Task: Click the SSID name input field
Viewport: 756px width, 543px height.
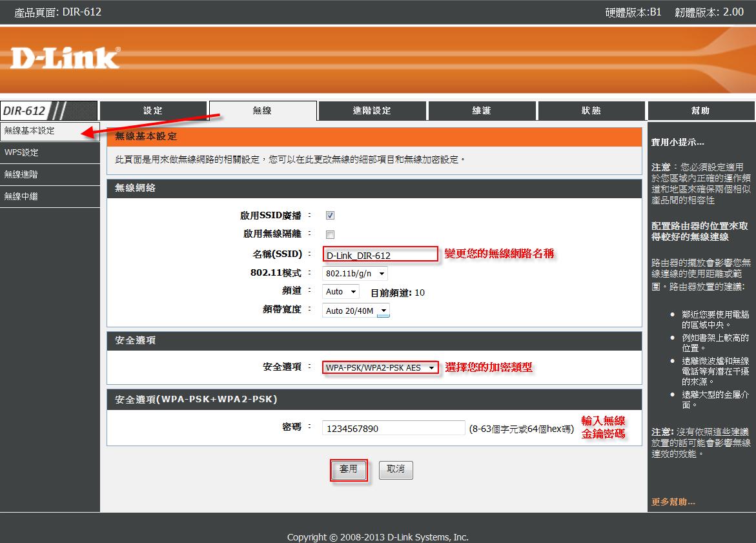Action: tap(380, 254)
